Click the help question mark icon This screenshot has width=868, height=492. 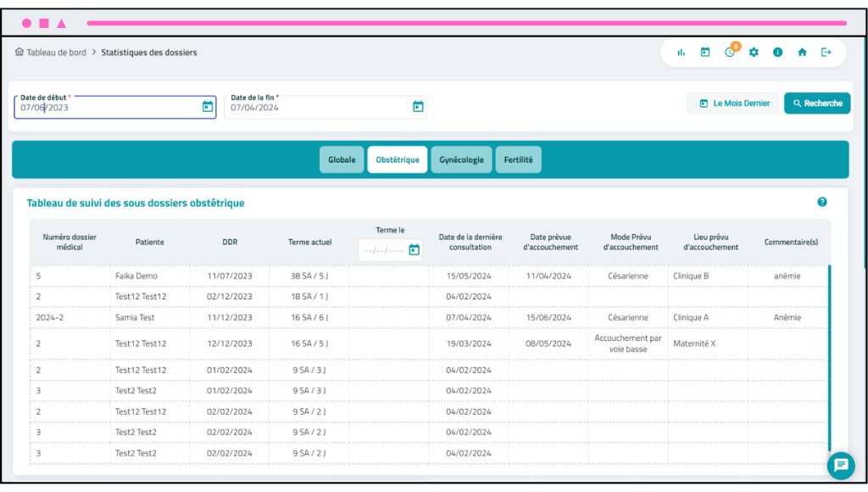click(822, 202)
